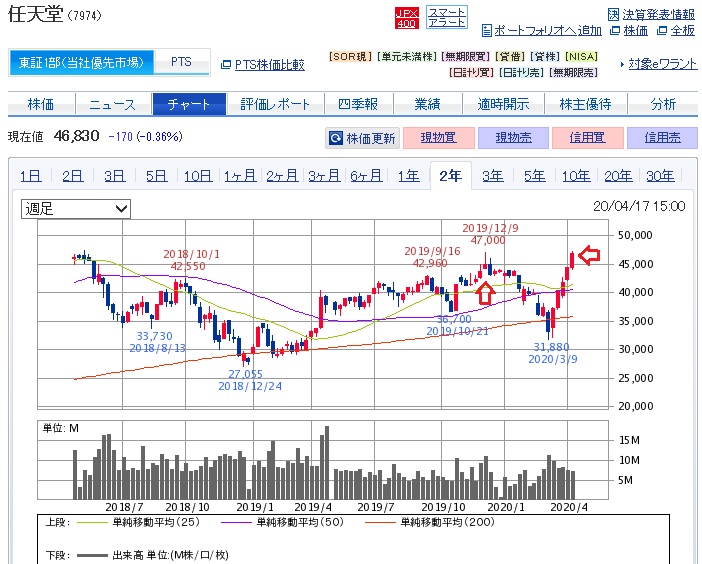Select the 5年 chart range
Image resolution: width=702 pixels, height=564 pixels.
[535, 176]
